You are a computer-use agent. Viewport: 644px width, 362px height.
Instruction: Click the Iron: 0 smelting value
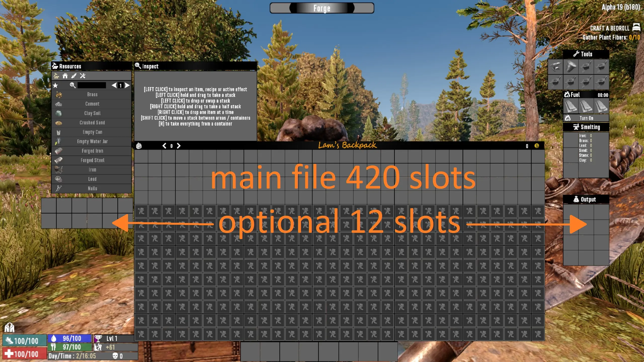pos(585,136)
